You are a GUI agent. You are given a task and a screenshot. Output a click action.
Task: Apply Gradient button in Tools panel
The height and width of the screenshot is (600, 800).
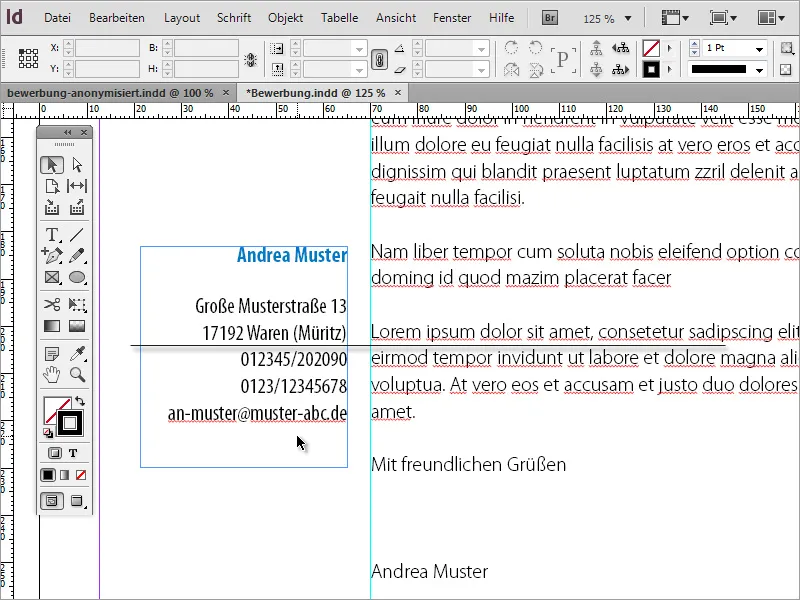(64, 475)
